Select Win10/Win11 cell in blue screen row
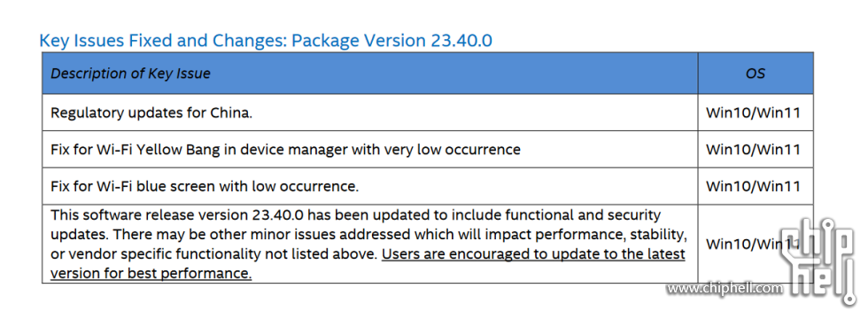This screenshot has width=868, height=319. pos(755,186)
